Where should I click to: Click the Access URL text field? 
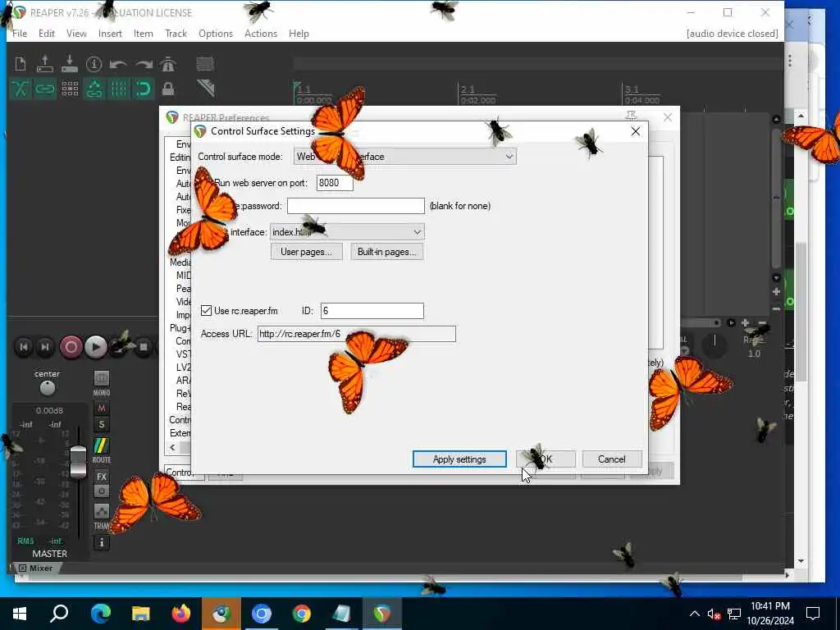click(x=357, y=334)
